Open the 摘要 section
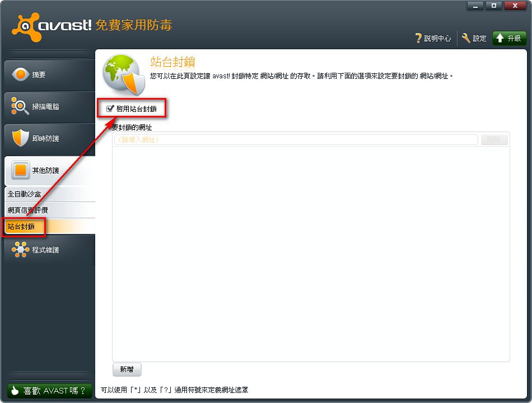The height and width of the screenshot is (403, 532). tap(49, 74)
